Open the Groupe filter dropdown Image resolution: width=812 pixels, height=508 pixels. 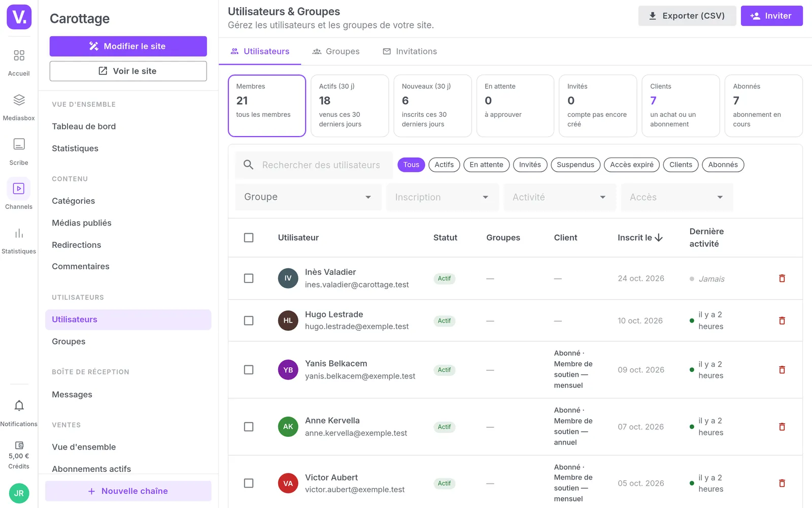[308, 197]
